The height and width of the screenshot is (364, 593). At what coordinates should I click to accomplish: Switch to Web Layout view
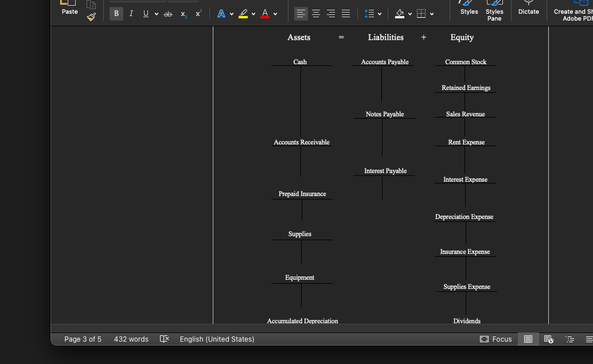pos(548,339)
